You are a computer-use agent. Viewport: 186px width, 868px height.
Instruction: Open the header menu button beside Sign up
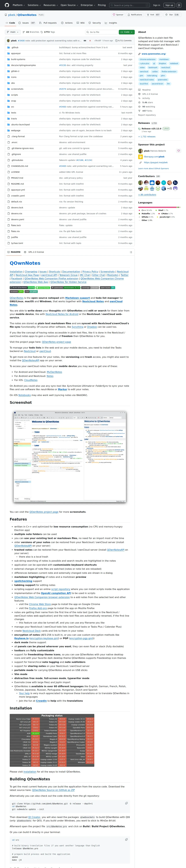click(179, 5)
